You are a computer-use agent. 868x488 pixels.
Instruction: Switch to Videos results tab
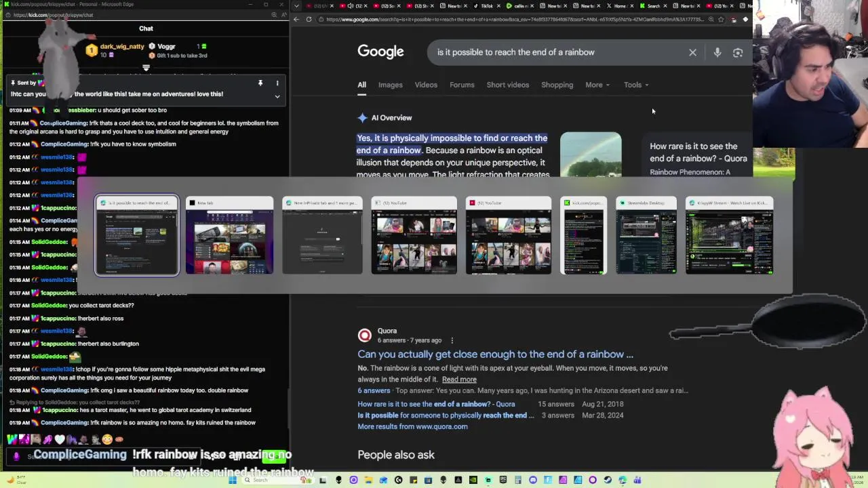click(426, 85)
